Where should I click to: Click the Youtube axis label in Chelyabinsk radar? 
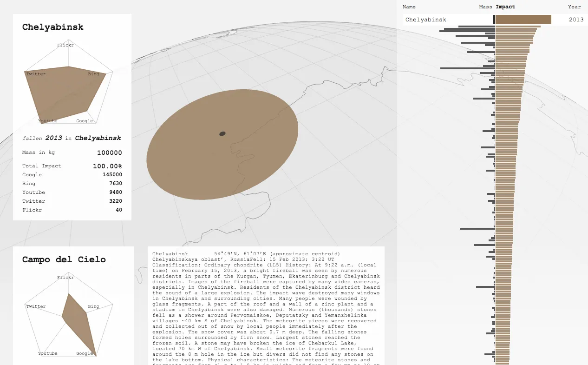click(47, 121)
